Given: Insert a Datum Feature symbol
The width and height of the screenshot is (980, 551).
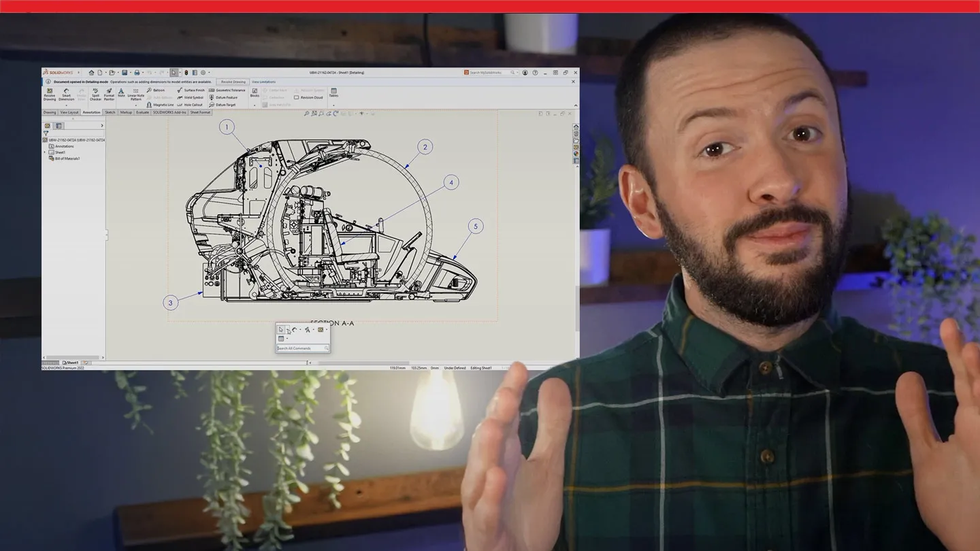Looking at the screenshot, I should [x=224, y=97].
